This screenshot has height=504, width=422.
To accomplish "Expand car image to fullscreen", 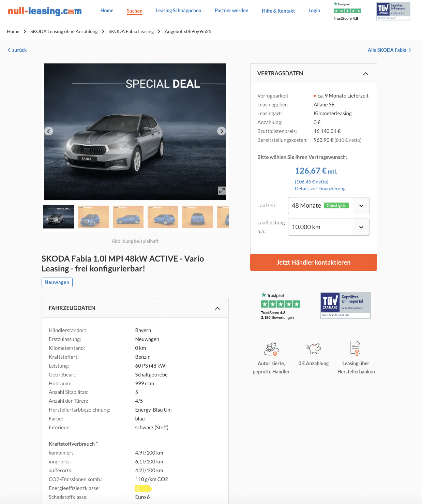I will point(222,191).
